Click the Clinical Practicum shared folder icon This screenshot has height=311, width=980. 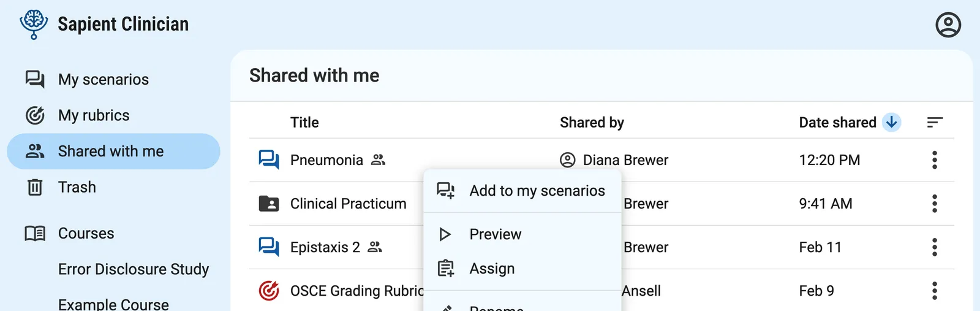coord(269,204)
